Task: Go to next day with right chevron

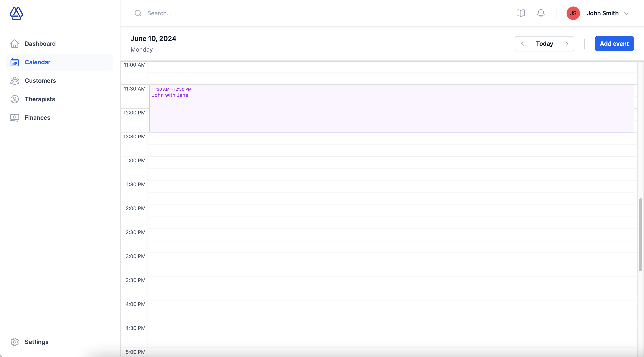Action: 567,44
